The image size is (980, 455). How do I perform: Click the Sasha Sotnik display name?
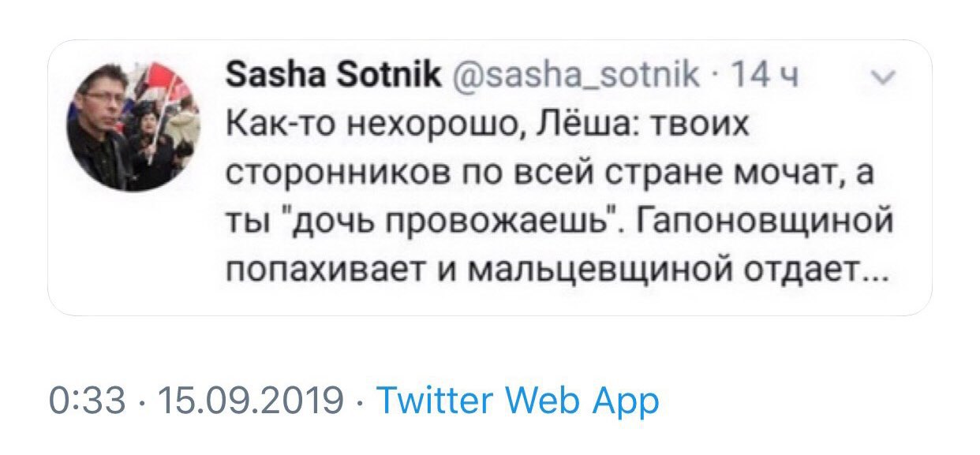pos(334,76)
